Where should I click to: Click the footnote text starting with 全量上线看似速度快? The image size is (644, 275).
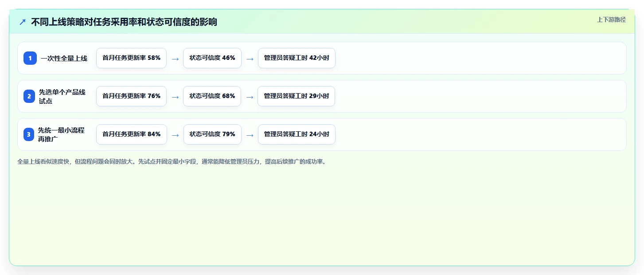pos(172,161)
